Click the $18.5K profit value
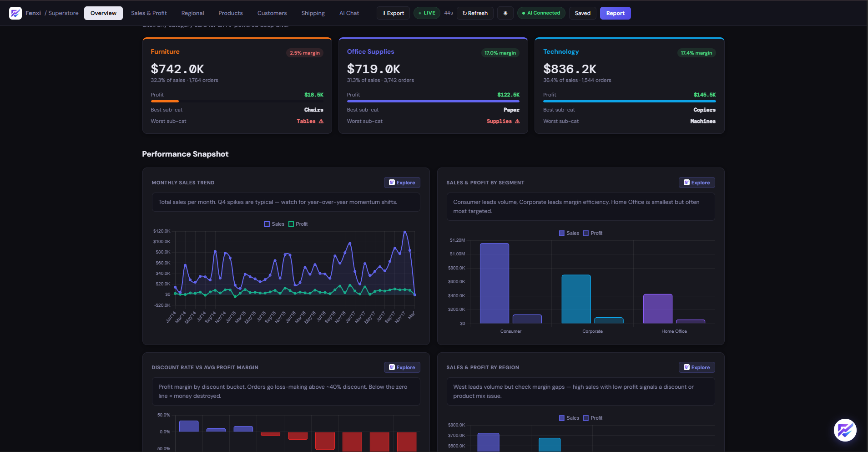Viewport: 868px width, 452px height. point(314,95)
